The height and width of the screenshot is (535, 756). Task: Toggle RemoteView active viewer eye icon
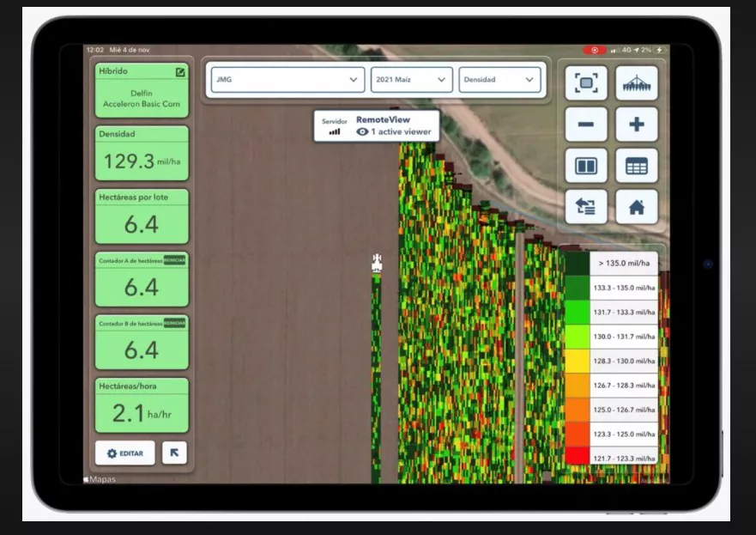tap(362, 132)
